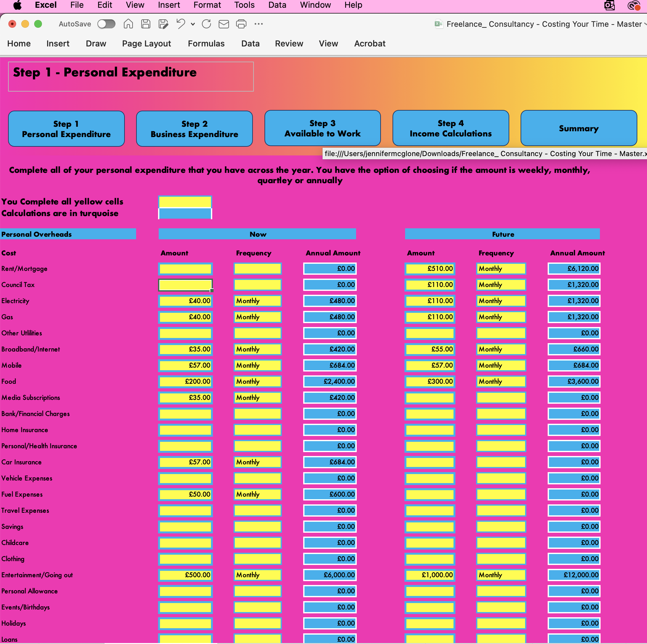Screen dimensions: 647x644
Task: Click the email envelope icon in toolbar
Action: point(224,24)
